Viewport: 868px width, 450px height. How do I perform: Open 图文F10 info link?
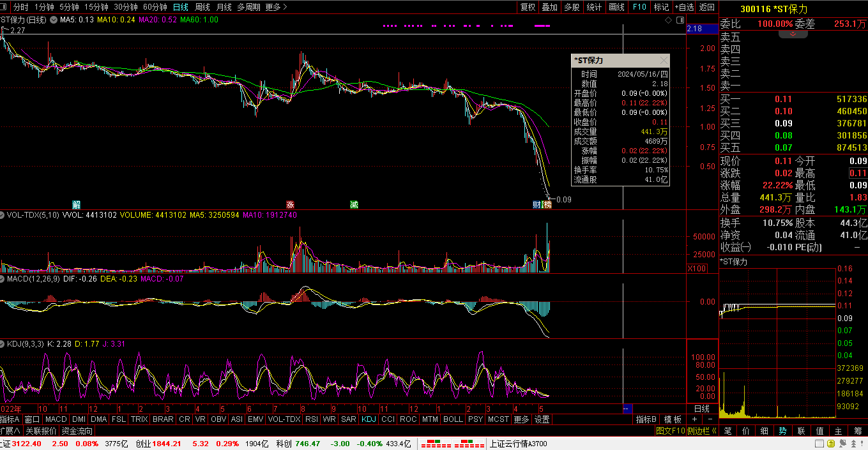(x=670, y=431)
